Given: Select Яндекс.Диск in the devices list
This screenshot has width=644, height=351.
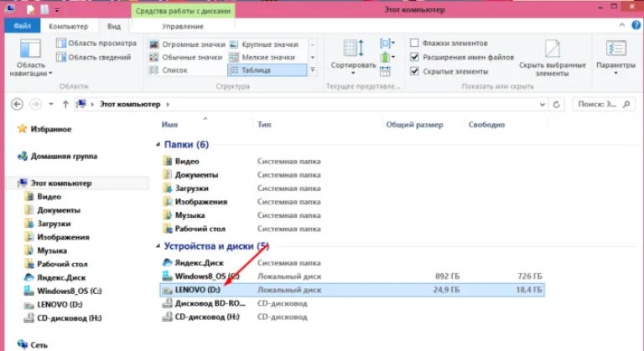Looking at the screenshot, I should 193,263.
